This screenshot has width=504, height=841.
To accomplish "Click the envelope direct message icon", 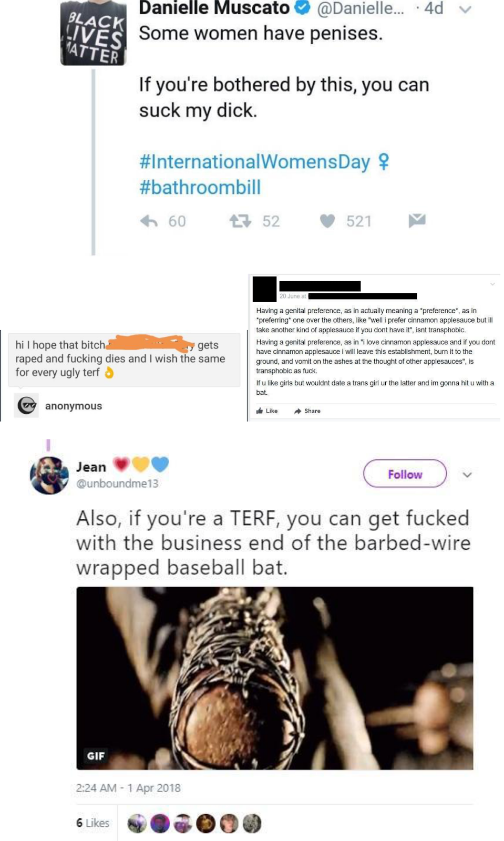I will 417,221.
